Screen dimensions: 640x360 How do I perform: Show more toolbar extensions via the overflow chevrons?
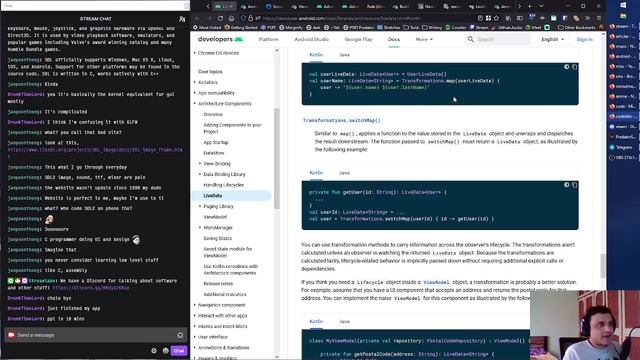click(587, 18)
